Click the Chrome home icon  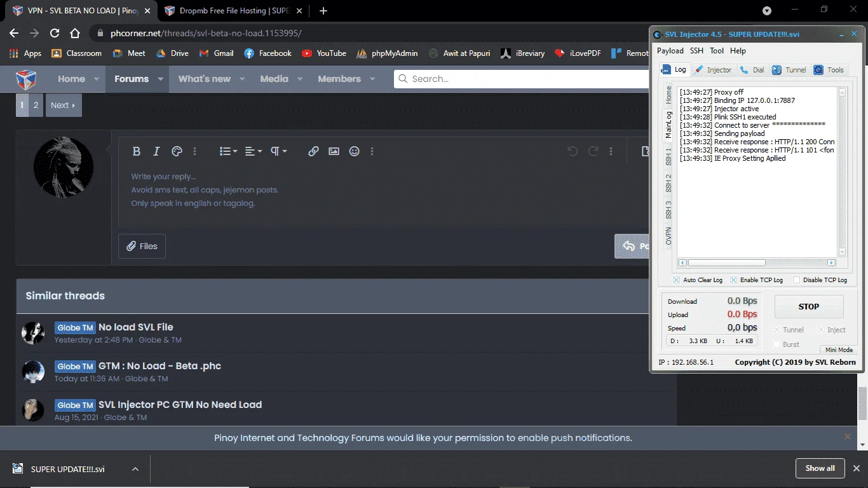75,33
